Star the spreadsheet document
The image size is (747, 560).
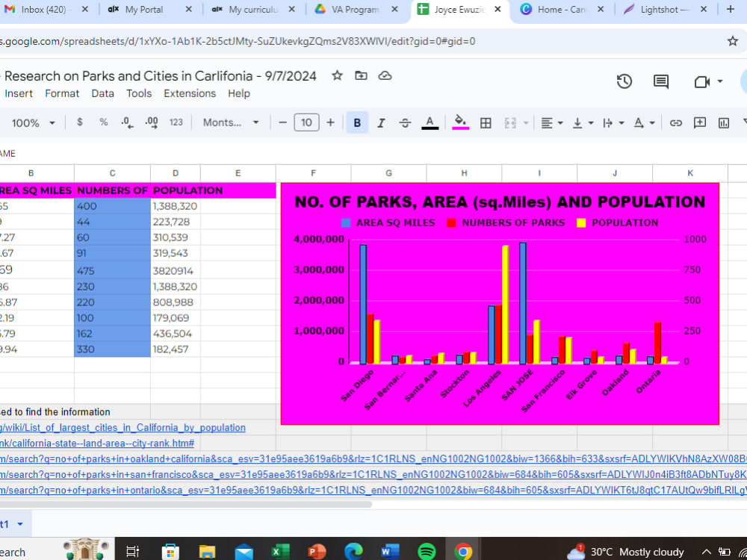337,75
